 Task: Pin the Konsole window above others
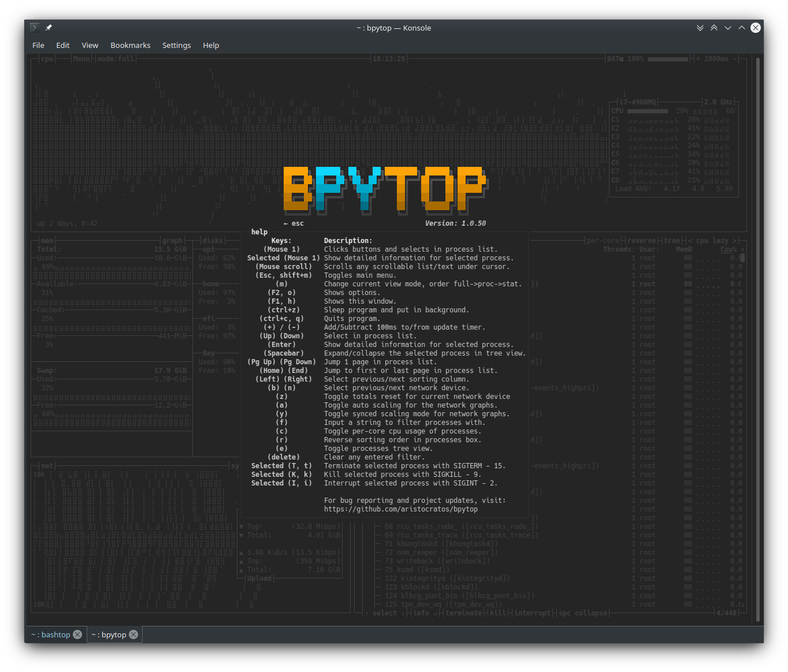(x=49, y=27)
